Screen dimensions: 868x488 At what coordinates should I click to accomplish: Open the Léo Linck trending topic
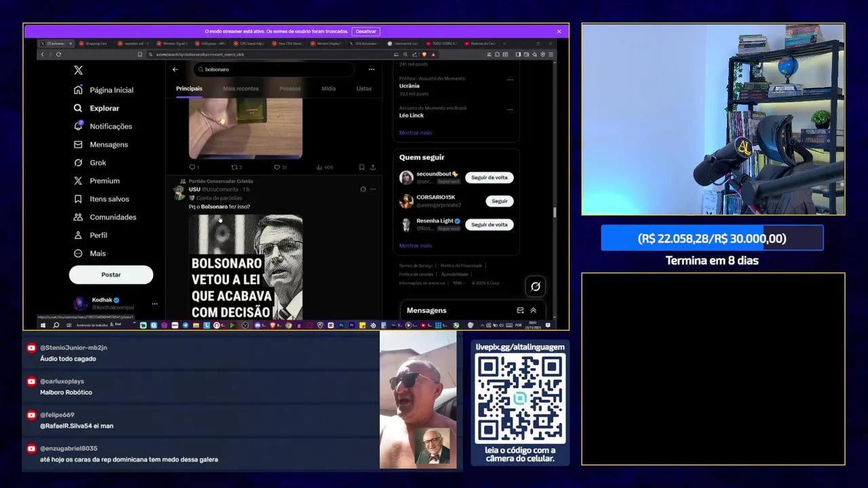(411, 115)
